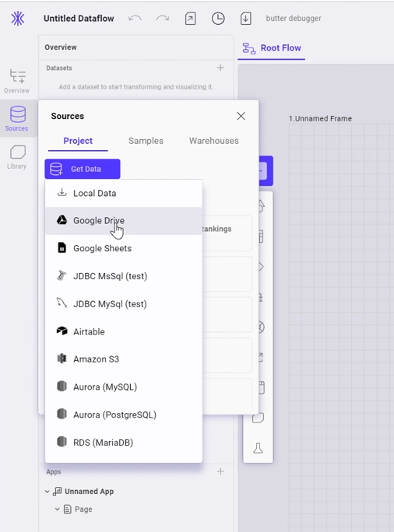Click the export arrow icon in top toolbar
This screenshot has width=394, height=532.
click(x=190, y=19)
